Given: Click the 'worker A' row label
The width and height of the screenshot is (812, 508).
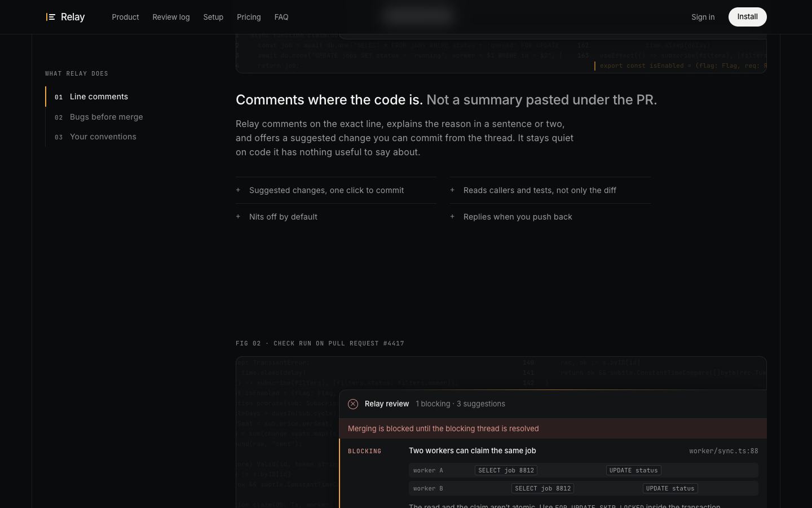Looking at the screenshot, I should 428,470.
